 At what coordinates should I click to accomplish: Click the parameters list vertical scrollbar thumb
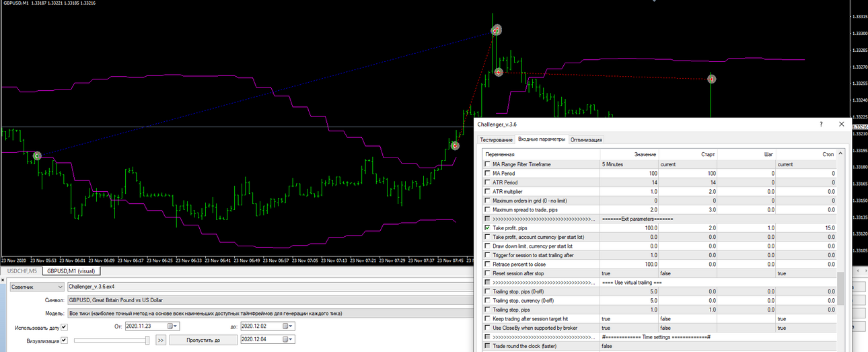click(x=840, y=289)
